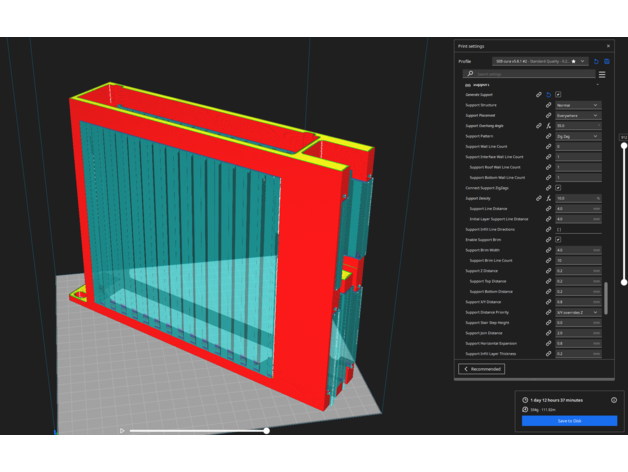Click the Save to Disk button
The height and width of the screenshot is (472, 628).
click(x=569, y=421)
